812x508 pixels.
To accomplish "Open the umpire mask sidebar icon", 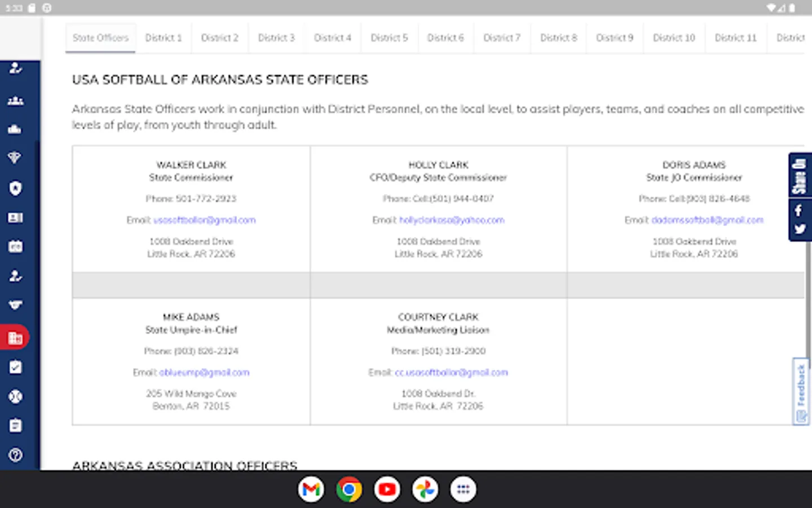I will (x=15, y=305).
